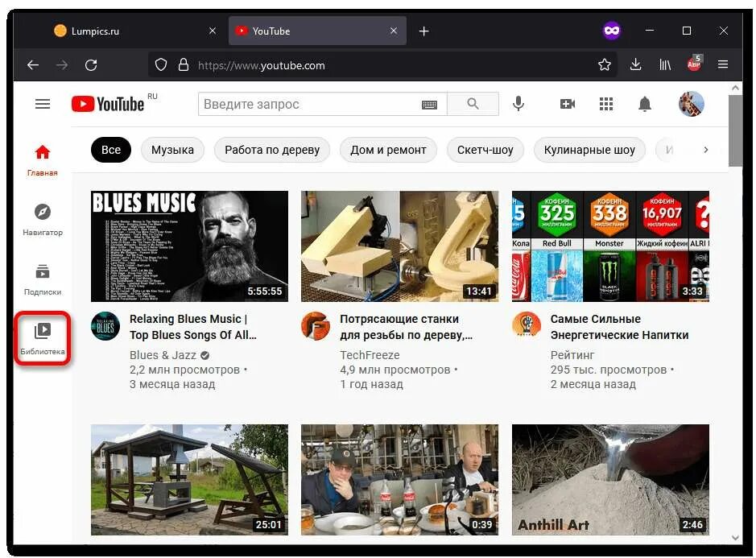Start voice search with microphone
Screen dimensions: 756x558
pos(518,104)
